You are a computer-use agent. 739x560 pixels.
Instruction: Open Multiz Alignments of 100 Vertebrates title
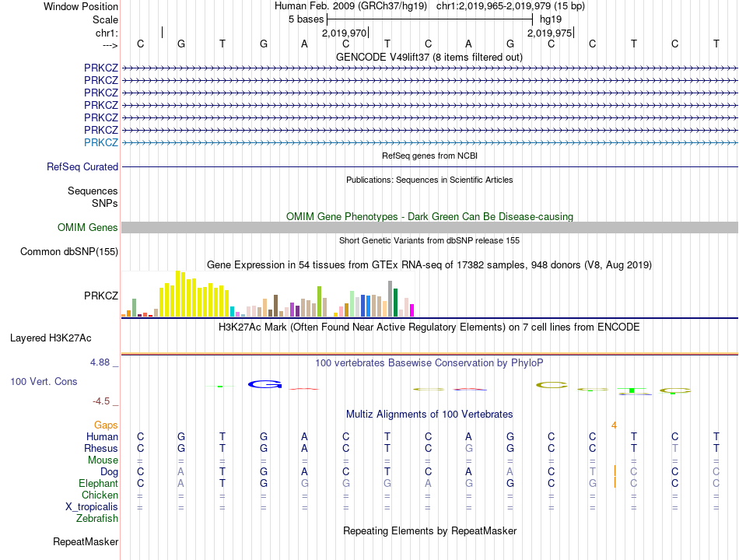click(429, 415)
